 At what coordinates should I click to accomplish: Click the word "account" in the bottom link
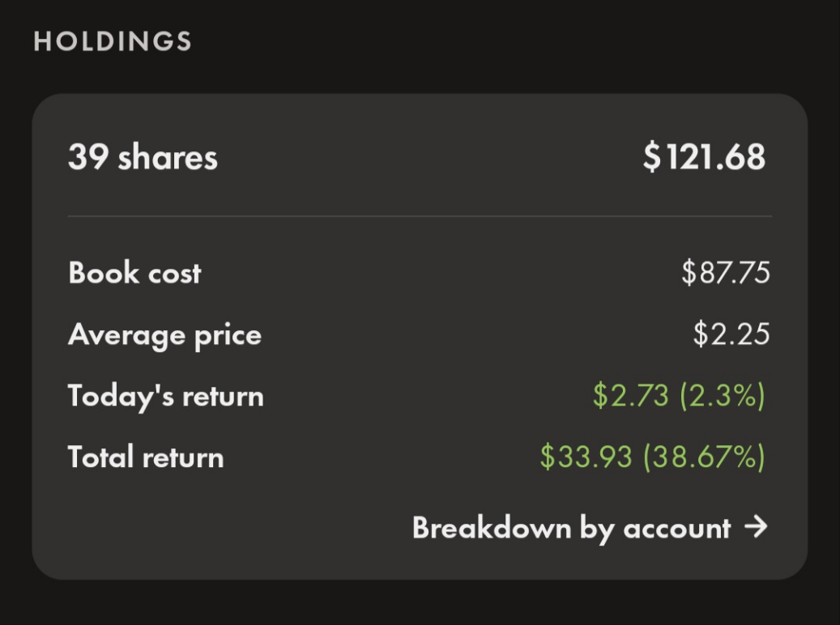(677, 528)
